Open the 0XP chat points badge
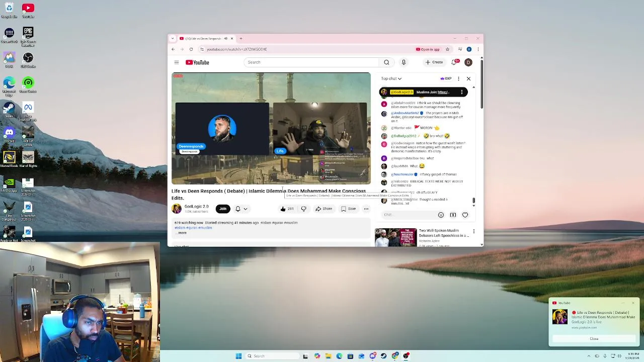The image size is (644, 362). (x=446, y=78)
